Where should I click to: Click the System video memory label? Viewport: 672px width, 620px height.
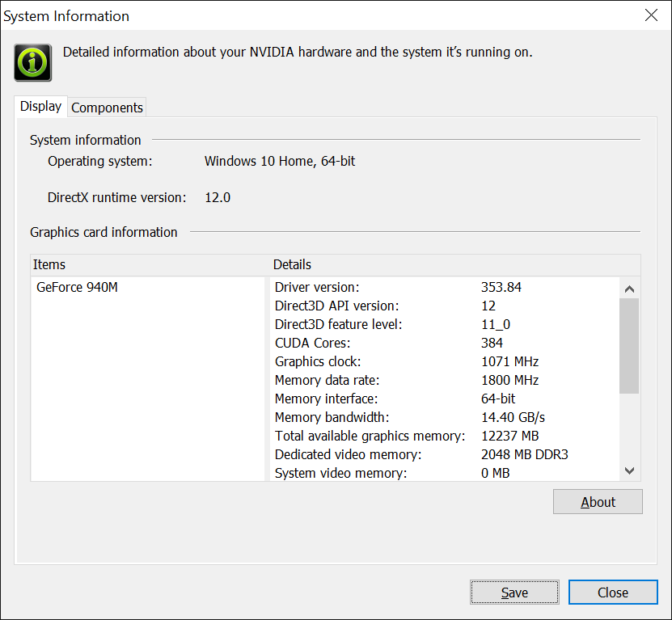(x=340, y=473)
